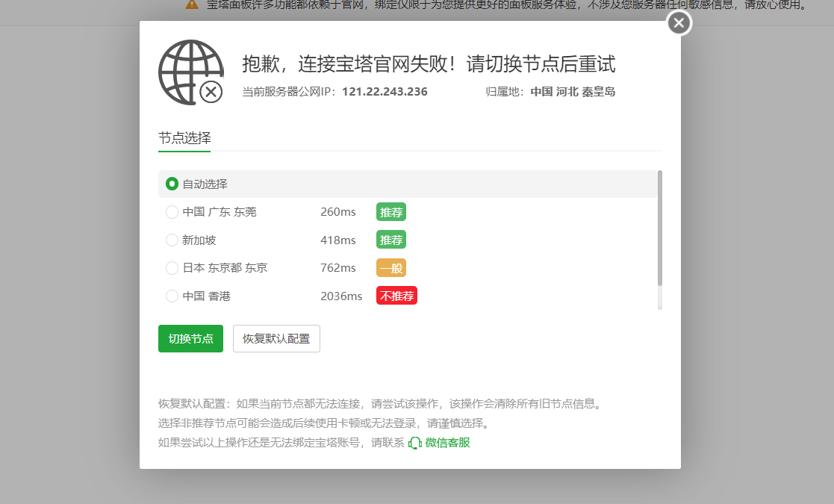
Task: Click the warning triangle icon at top
Action: (191, 4)
